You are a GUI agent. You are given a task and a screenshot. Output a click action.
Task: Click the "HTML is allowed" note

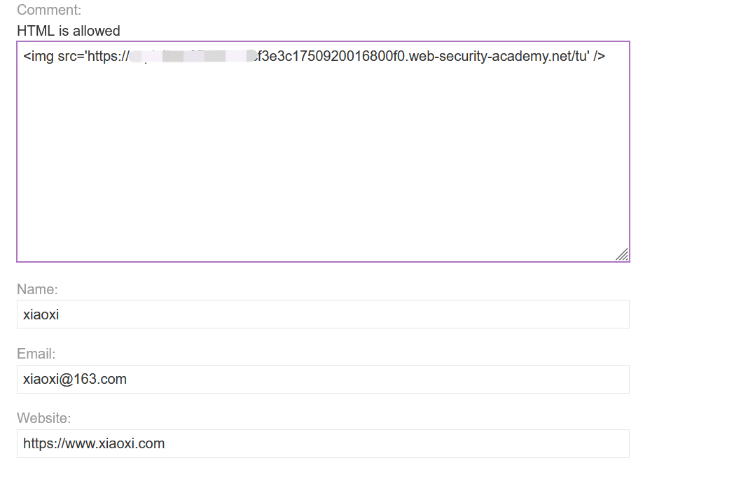68,31
